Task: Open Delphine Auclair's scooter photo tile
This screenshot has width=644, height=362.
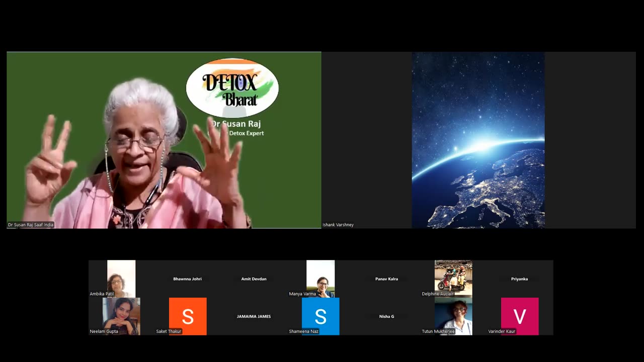Action: pos(453,279)
